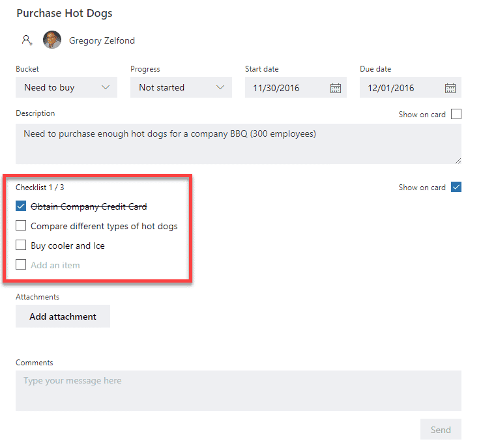The image size is (481, 448).
Task: Click the 'Obtain Company Credit Card' text
Action: [89, 206]
